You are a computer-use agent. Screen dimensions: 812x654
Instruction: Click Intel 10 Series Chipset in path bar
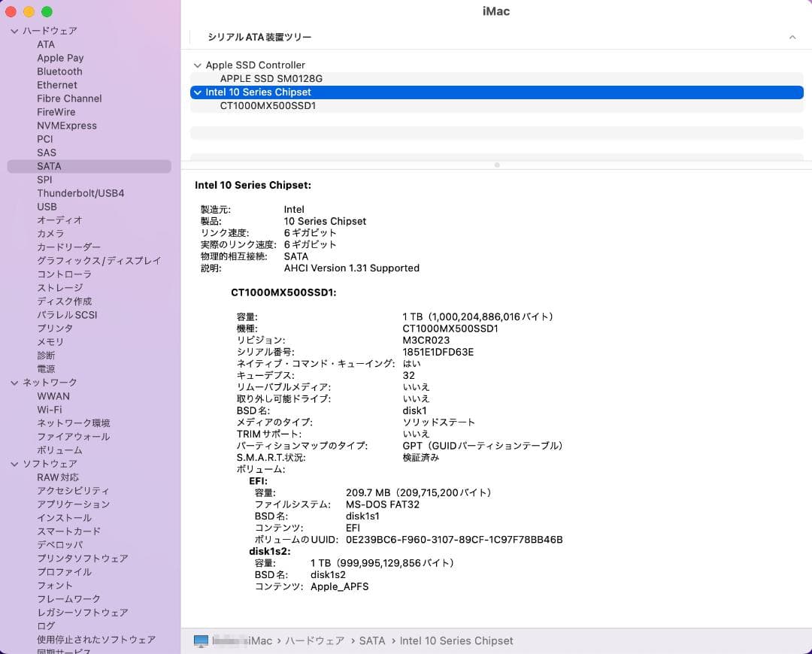[x=457, y=641]
